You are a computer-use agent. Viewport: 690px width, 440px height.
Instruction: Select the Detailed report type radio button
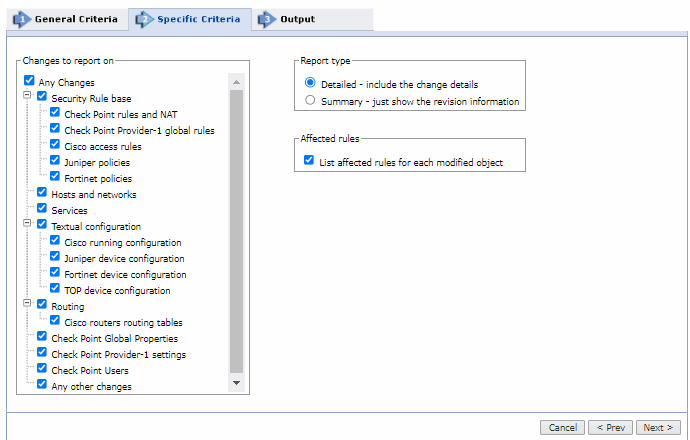point(310,84)
